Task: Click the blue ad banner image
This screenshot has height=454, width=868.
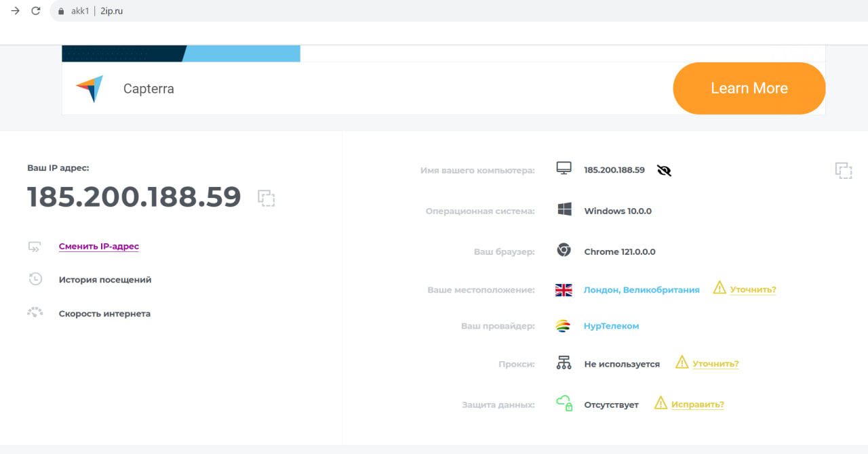Action: tap(181, 54)
